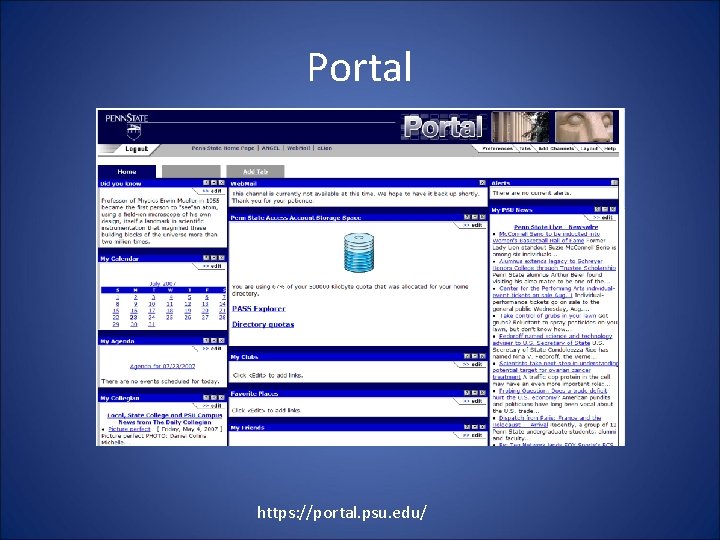Open help for Access Account Storage Space channel
Screen dimensions: 720x540
coord(467,217)
